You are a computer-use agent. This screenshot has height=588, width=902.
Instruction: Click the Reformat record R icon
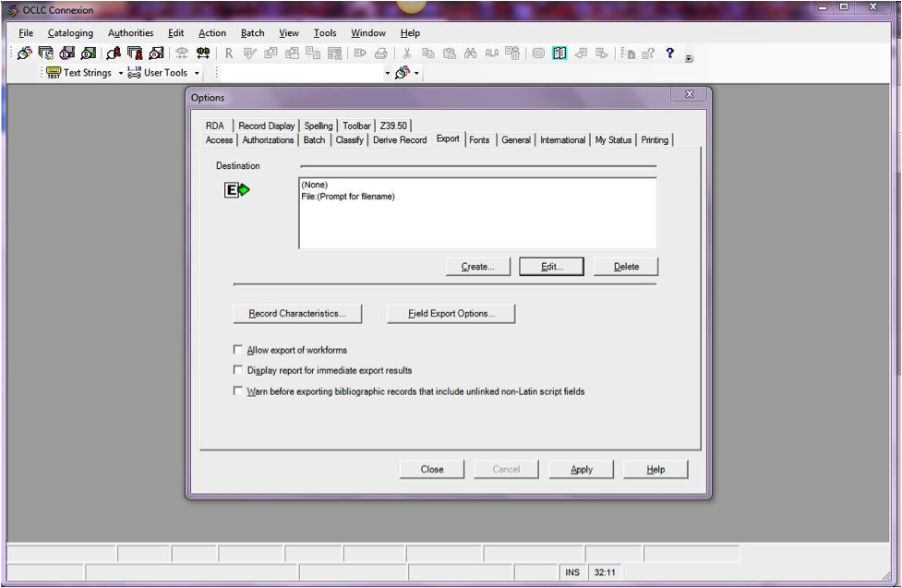click(229, 54)
